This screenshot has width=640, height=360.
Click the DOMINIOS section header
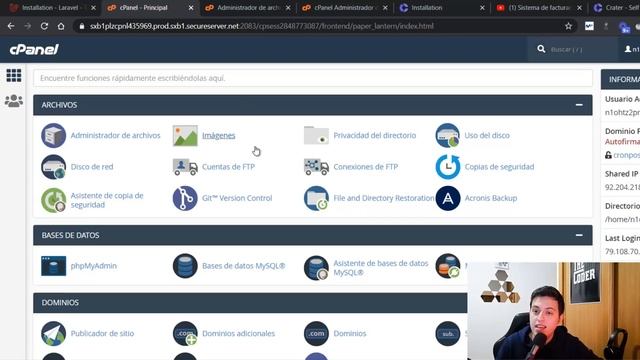click(x=250, y=303)
